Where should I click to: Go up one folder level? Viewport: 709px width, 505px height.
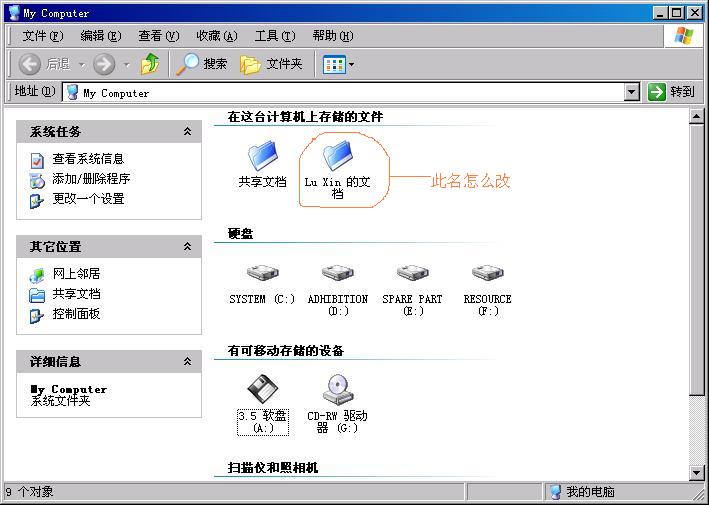pos(150,64)
